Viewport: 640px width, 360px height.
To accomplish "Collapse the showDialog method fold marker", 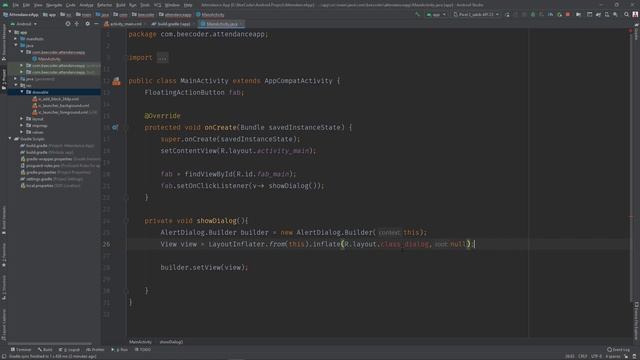I will point(127,221).
